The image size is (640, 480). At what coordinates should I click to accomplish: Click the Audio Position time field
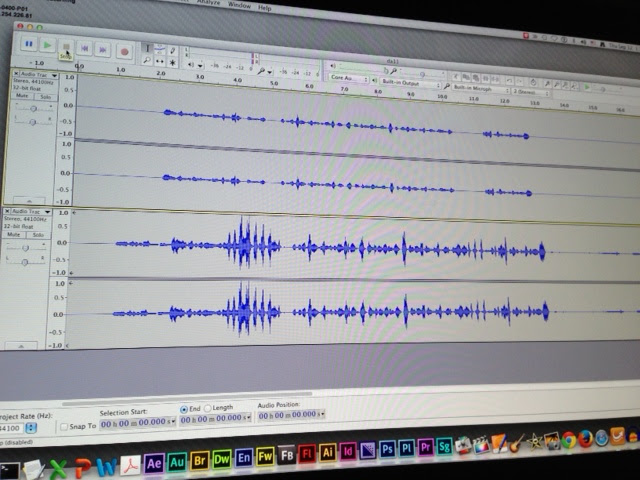tap(291, 416)
